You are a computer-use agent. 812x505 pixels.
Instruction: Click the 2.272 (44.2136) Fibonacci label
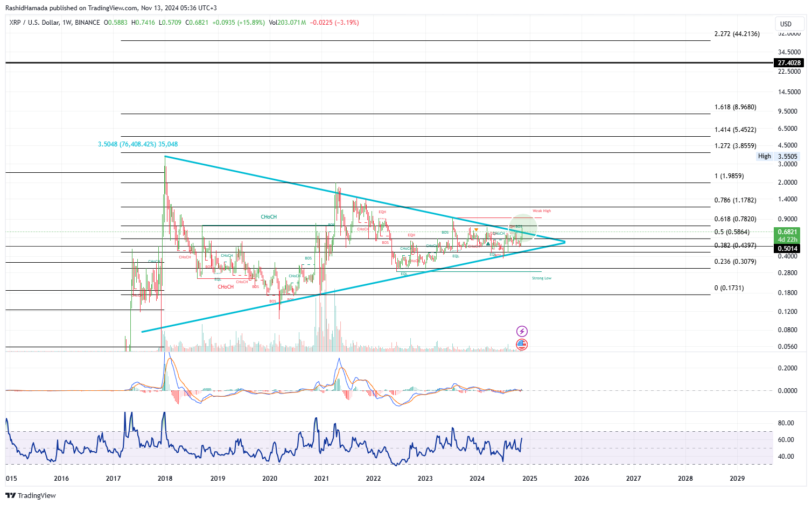737,34
